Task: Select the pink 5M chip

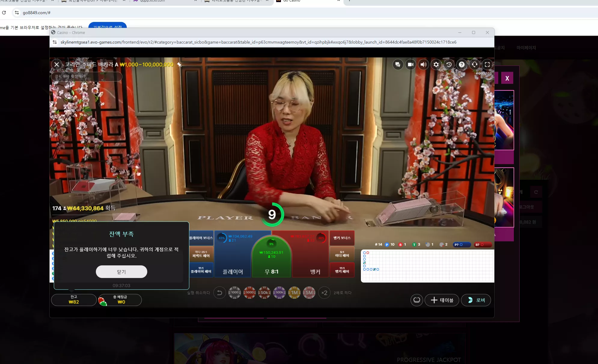Action: pos(309,292)
